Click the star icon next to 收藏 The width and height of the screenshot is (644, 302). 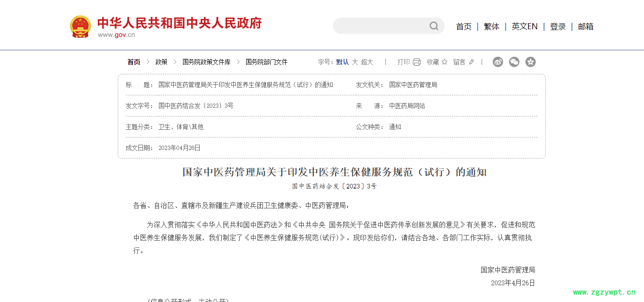[444, 62]
